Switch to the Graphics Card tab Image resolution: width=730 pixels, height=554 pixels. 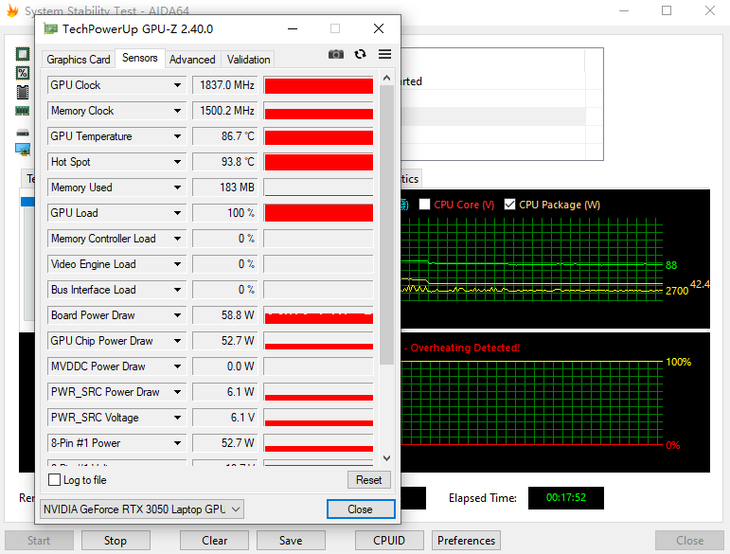(x=78, y=59)
